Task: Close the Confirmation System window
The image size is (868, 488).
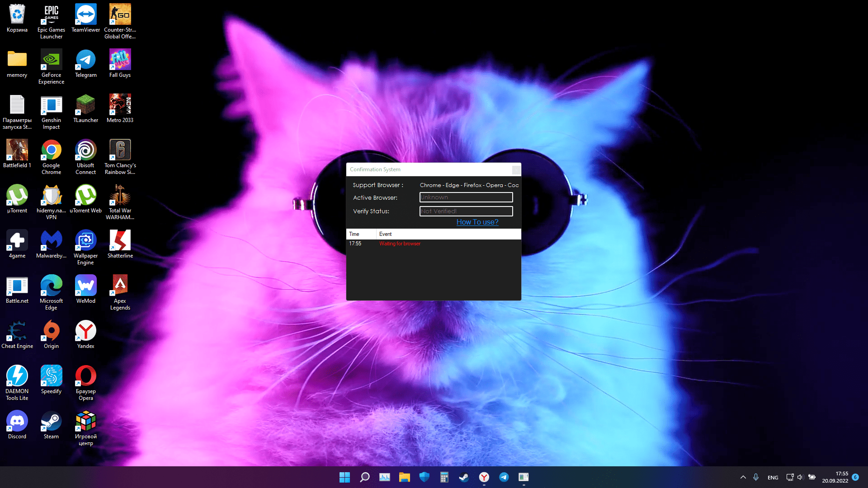Action: (516, 170)
